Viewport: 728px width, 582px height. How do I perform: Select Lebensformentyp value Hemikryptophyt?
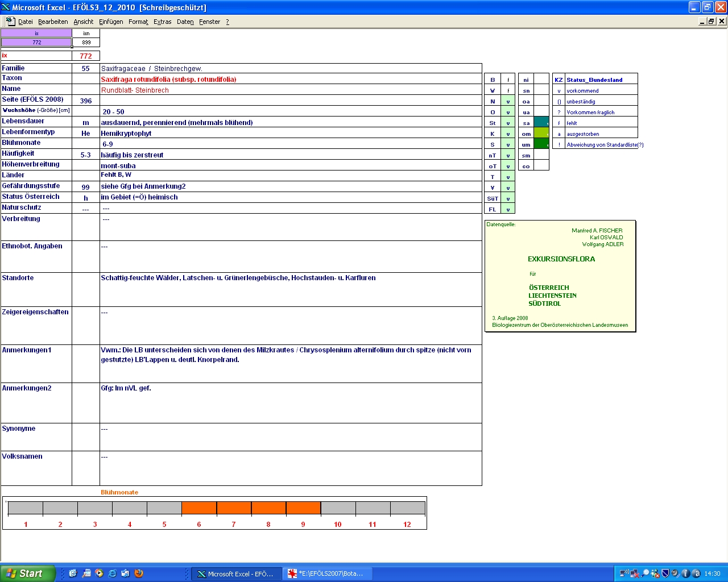[x=291, y=133]
